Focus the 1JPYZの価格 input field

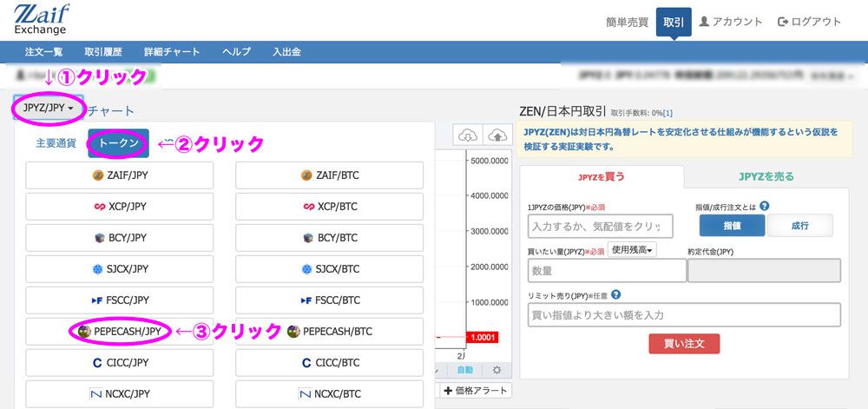coord(601,227)
